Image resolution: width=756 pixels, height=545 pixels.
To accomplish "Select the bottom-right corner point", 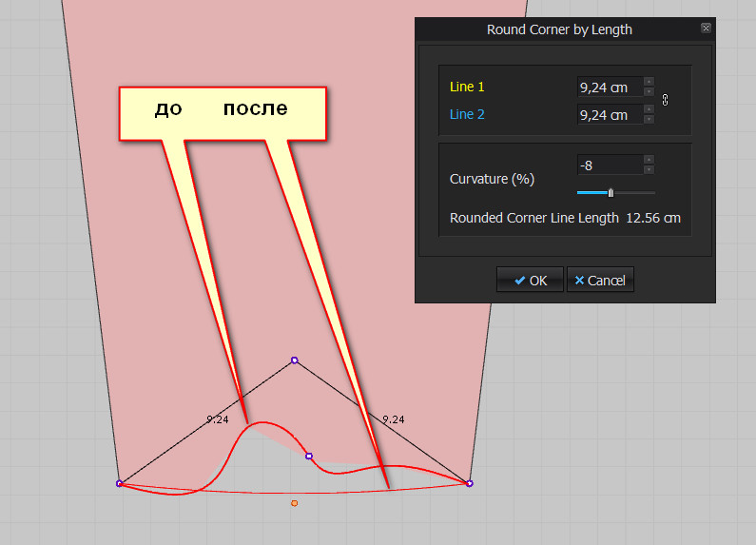I will coord(470,483).
